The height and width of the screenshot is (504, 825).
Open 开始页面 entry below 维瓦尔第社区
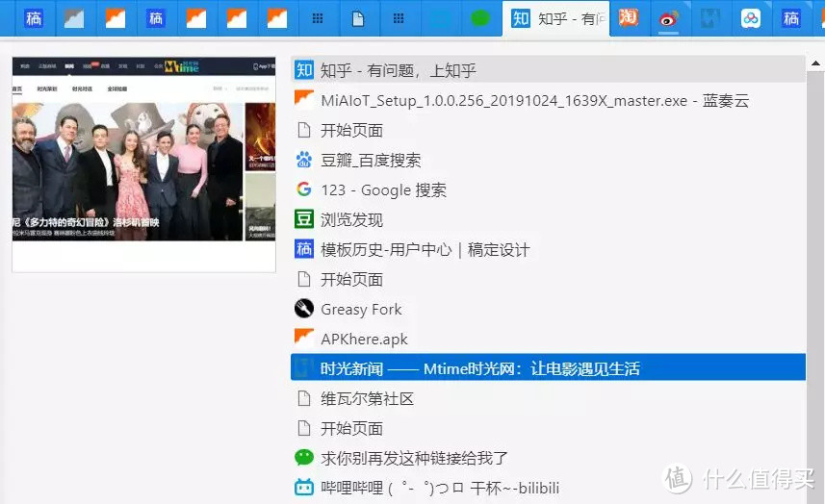pyautogui.click(x=548, y=428)
